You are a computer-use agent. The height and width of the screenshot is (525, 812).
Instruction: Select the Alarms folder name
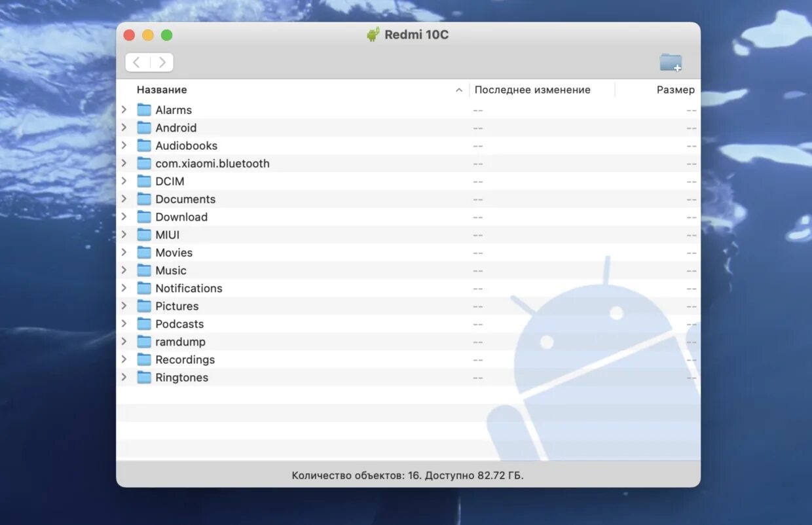coord(174,110)
